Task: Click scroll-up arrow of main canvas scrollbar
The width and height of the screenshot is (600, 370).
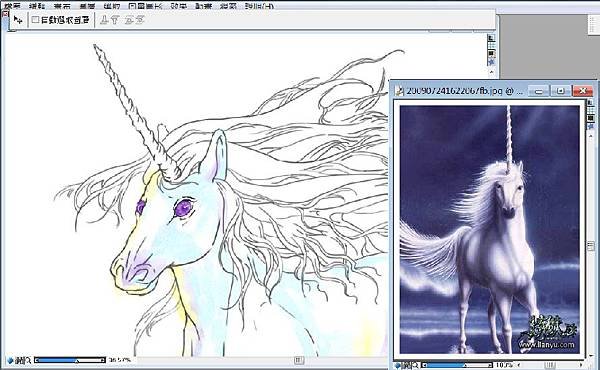Action: (491, 72)
